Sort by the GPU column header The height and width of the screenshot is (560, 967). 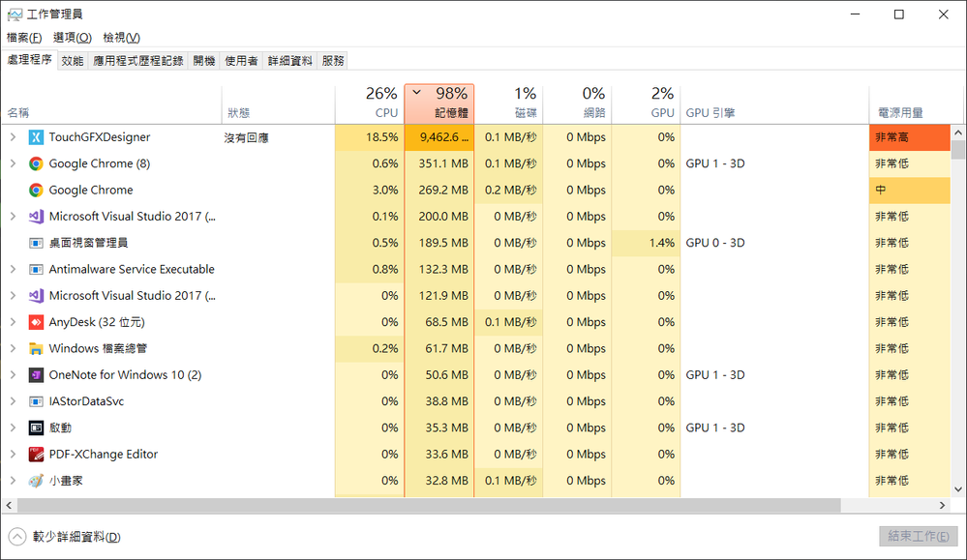pyautogui.click(x=647, y=103)
